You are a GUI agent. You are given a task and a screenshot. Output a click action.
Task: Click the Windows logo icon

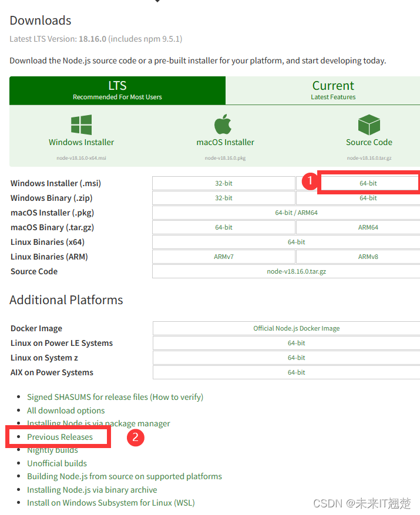[81, 124]
